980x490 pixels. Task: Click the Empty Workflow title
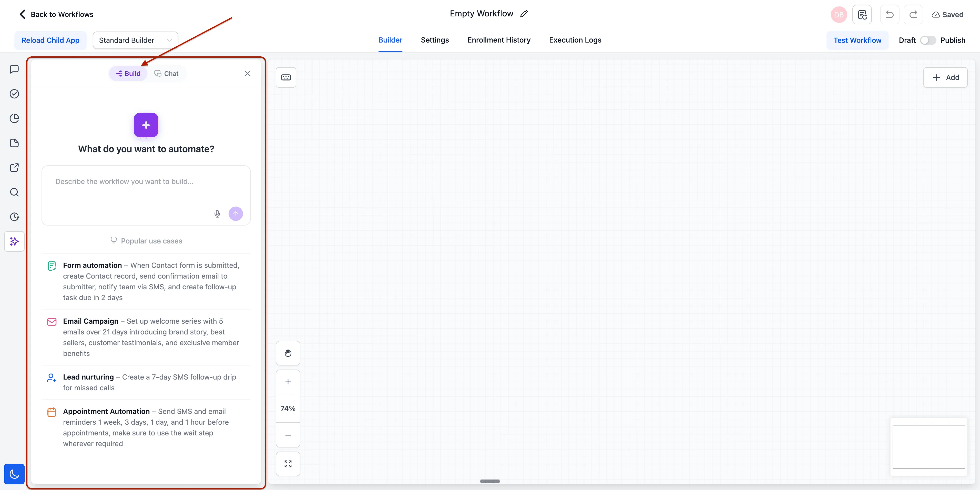(481, 14)
